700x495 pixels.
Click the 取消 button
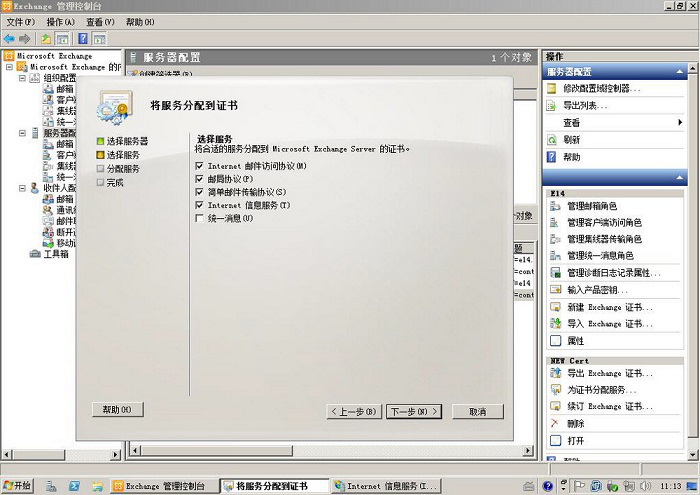[476, 411]
